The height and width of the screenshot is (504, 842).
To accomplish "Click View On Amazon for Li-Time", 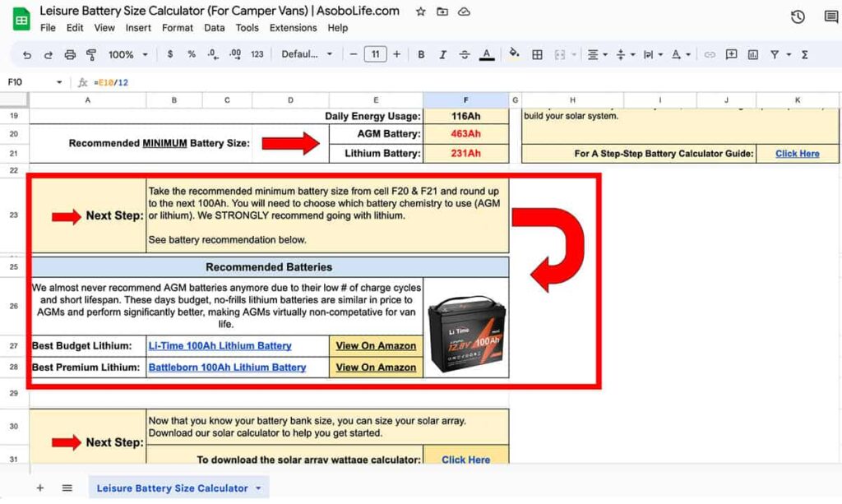I will pyautogui.click(x=376, y=346).
